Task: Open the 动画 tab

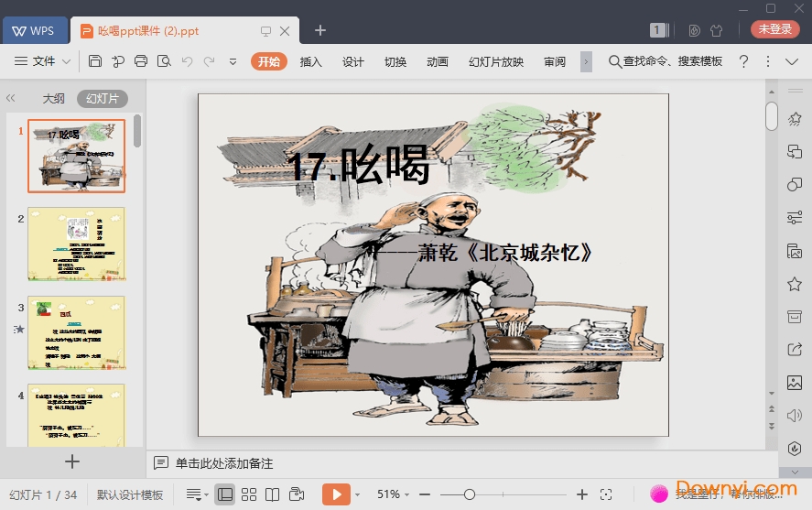Action: 438,61
